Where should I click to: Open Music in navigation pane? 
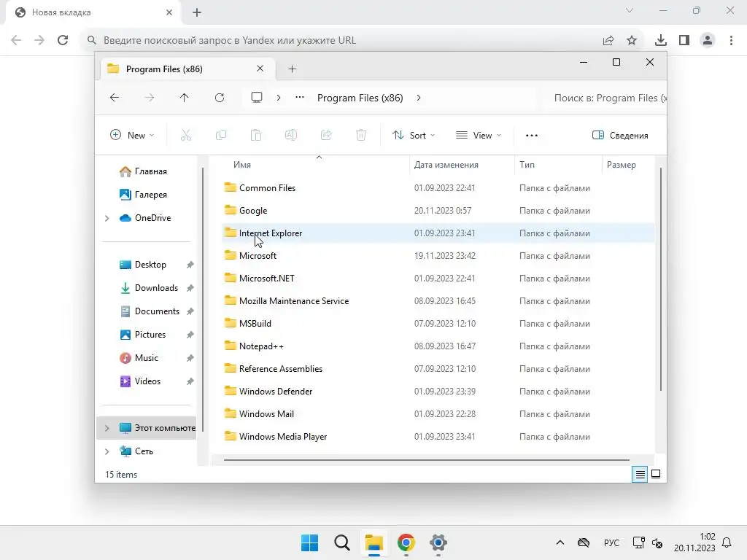click(x=139, y=357)
